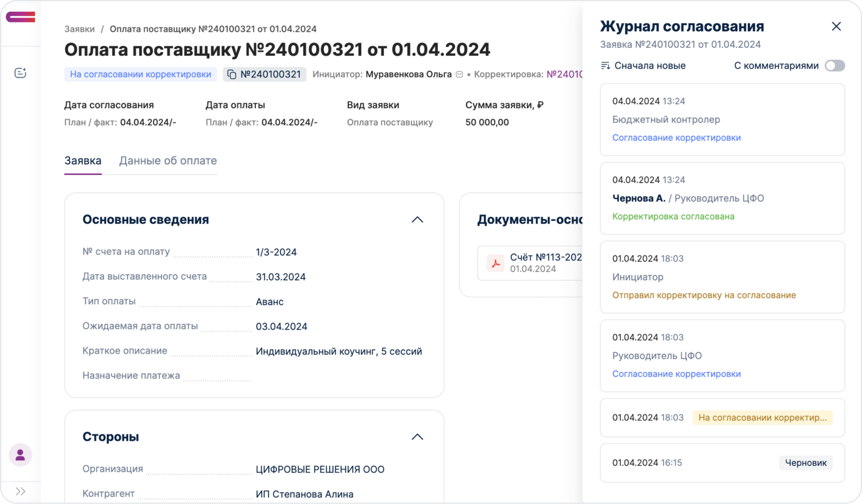862x504 pixels.
Task: Go to Заявки in the breadcrumb
Action: click(x=80, y=29)
